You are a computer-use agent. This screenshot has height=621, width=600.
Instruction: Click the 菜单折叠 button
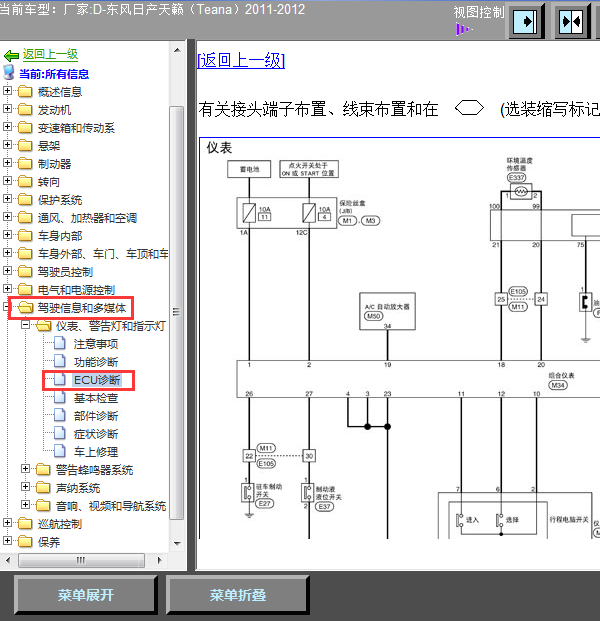pos(238,594)
